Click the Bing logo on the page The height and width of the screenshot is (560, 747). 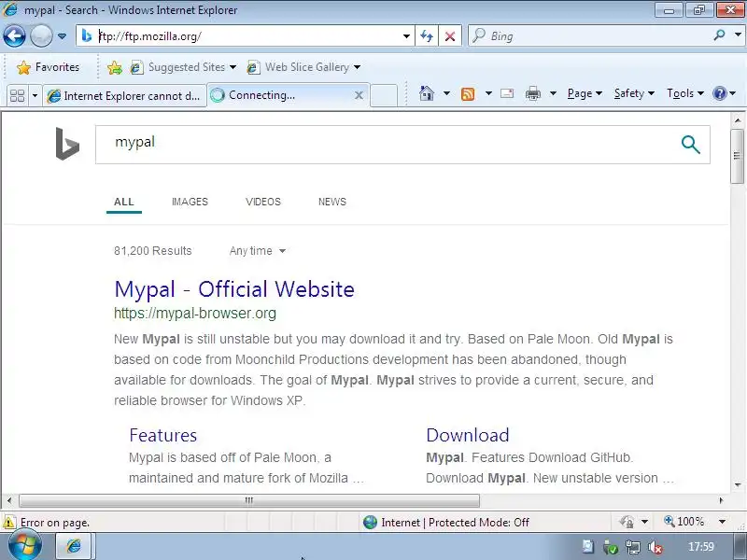click(67, 144)
